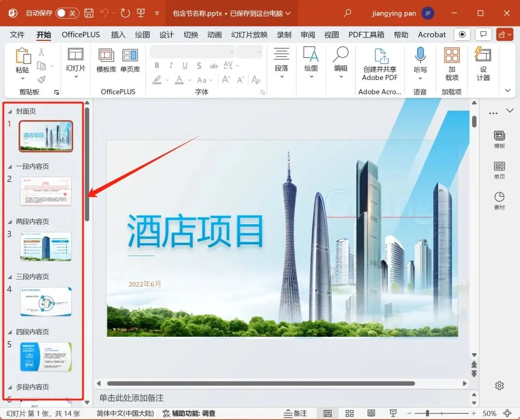Collapse the ribbon with chevron arrow

(507, 90)
